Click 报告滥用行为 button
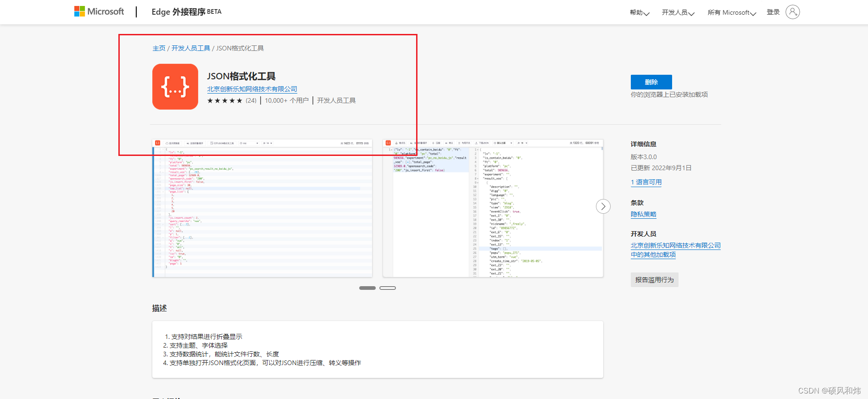868x399 pixels. tap(655, 280)
